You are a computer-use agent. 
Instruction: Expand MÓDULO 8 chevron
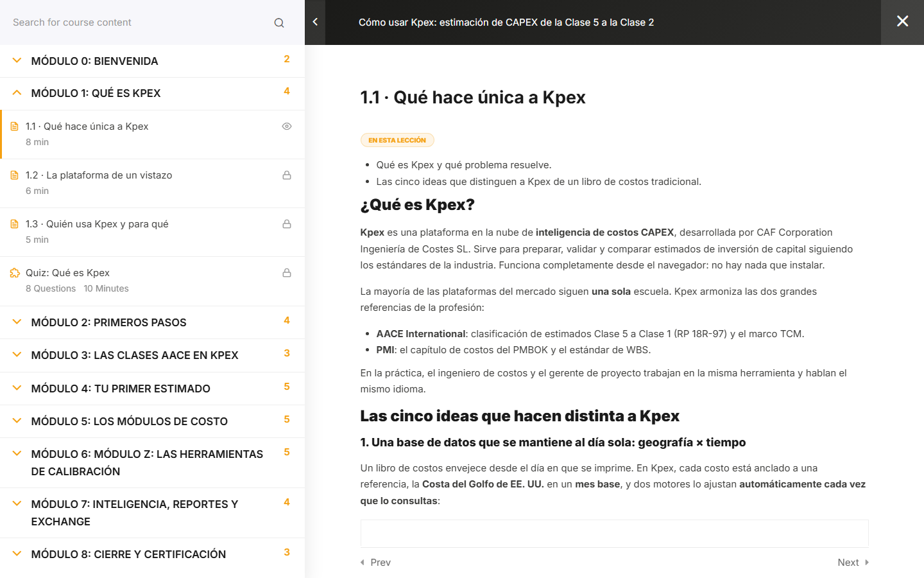17,554
